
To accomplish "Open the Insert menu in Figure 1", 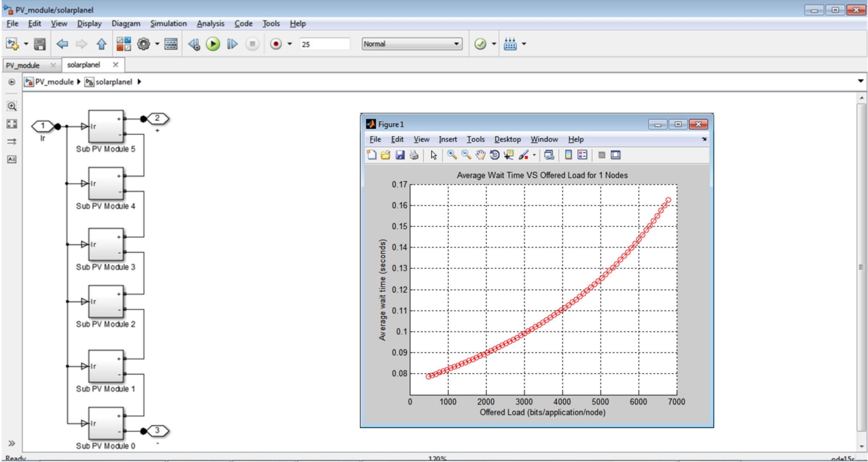I will 448,140.
